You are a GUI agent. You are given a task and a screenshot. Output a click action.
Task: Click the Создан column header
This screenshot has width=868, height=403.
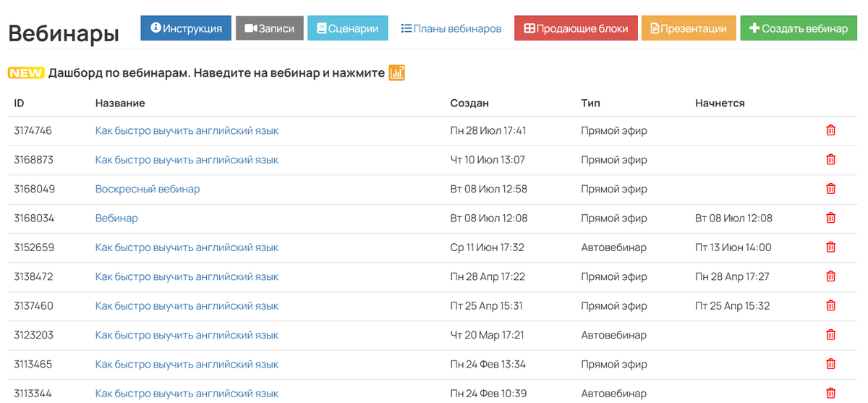click(469, 103)
